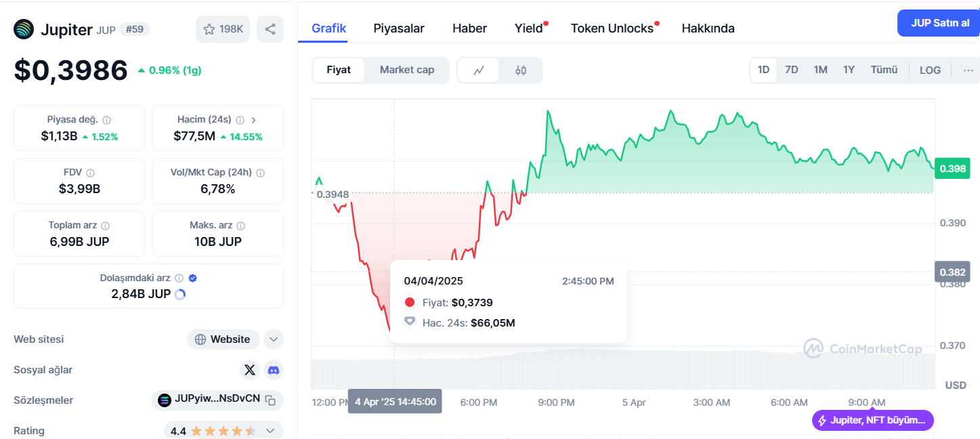Switch to candlestick chart icon
Viewport: 980px width, 439px height.
[x=521, y=70]
